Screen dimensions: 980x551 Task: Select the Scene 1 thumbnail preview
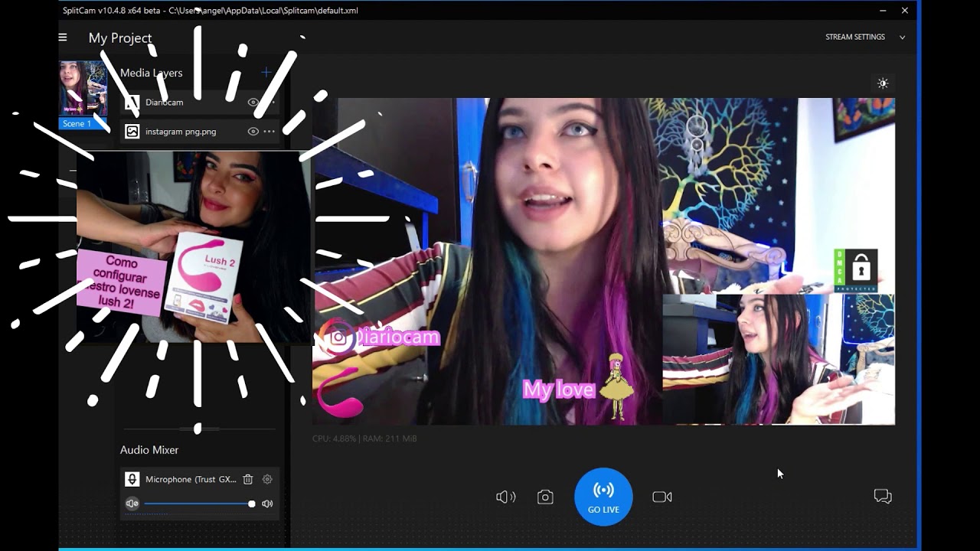coord(83,88)
